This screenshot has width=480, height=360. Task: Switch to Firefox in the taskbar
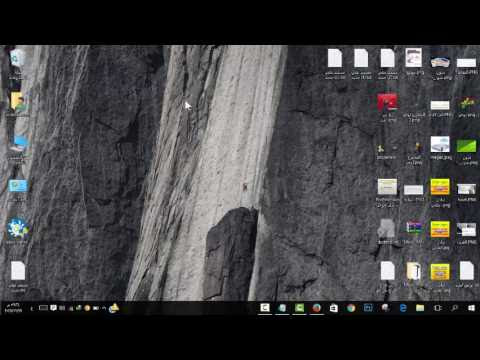[x=316, y=308]
